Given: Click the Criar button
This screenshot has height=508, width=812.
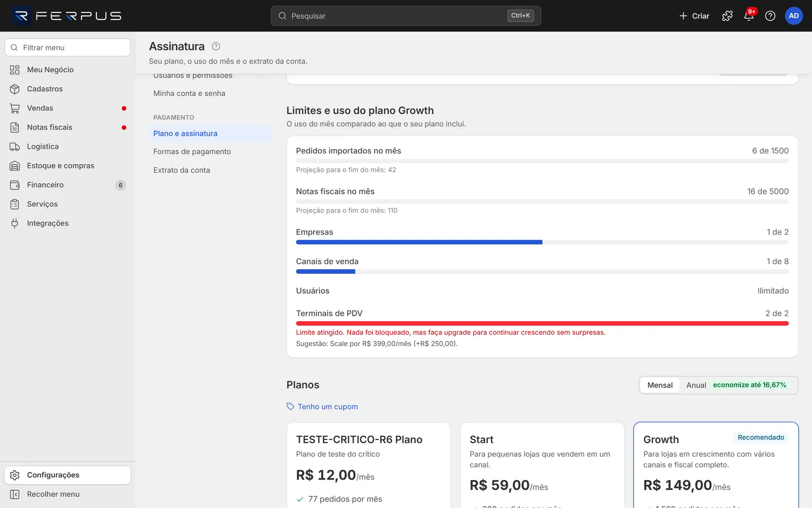Looking at the screenshot, I should [694, 16].
